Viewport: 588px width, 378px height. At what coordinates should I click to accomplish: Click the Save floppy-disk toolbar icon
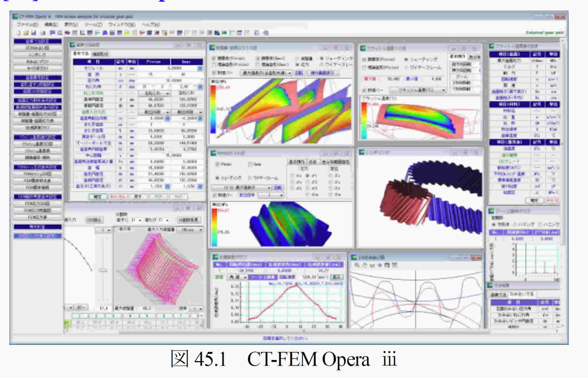(34, 33)
